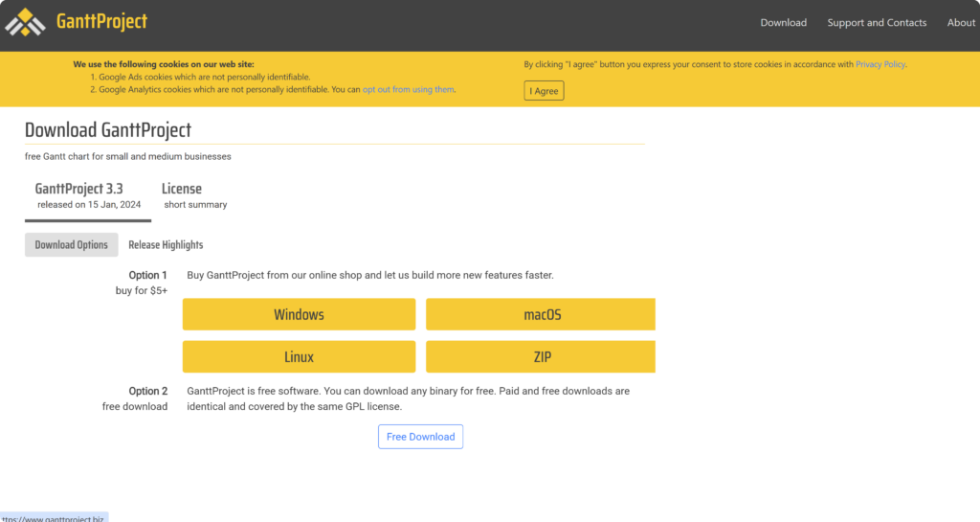The image size is (980, 522).
Task: Pick the macOS download button
Action: (x=541, y=314)
